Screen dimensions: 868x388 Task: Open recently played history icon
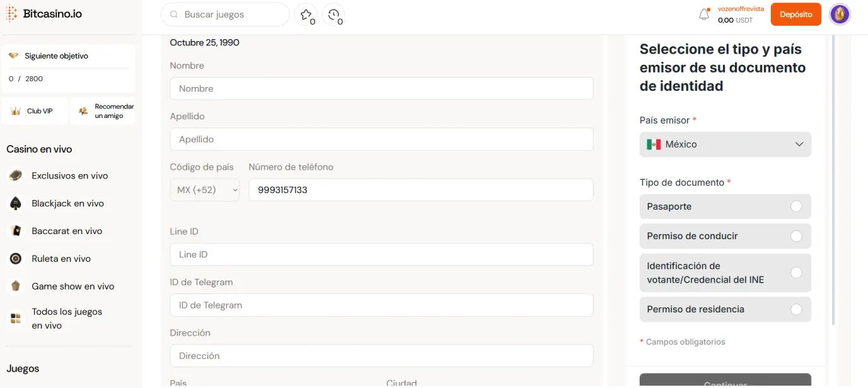coord(334,15)
